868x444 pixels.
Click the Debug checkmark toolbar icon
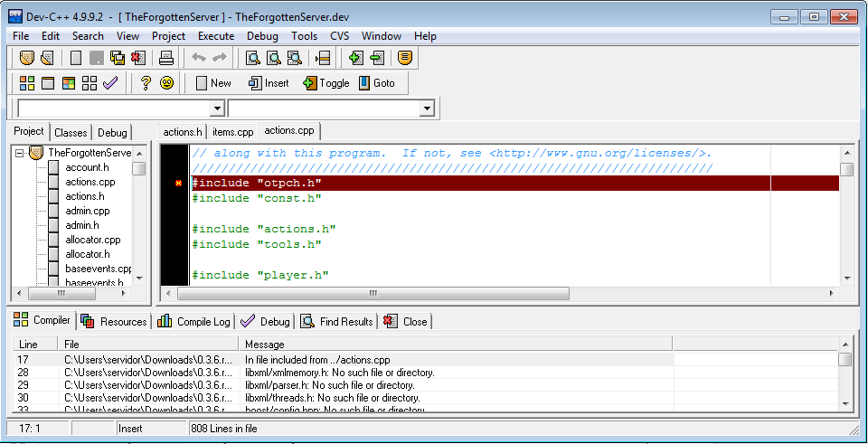pyautogui.click(x=110, y=83)
